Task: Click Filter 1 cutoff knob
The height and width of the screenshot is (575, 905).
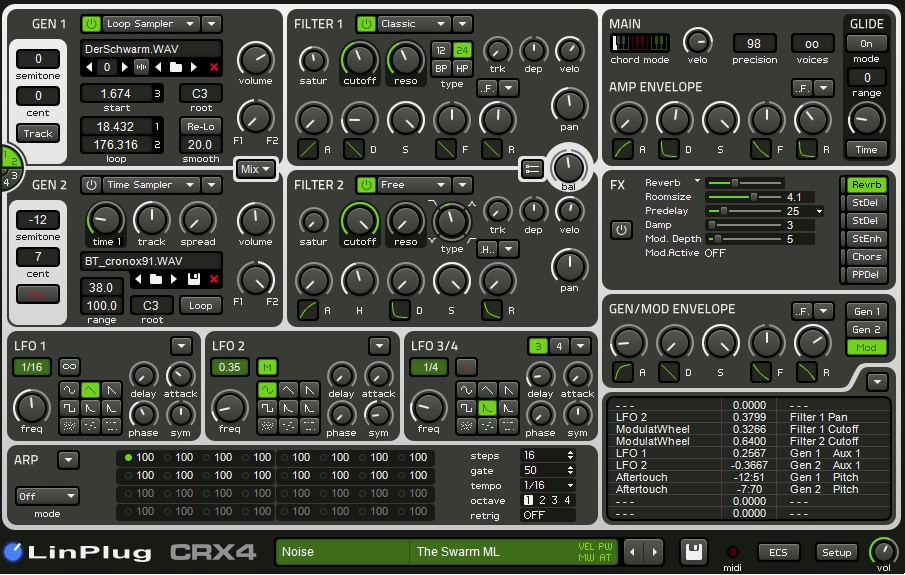Action: (x=359, y=59)
